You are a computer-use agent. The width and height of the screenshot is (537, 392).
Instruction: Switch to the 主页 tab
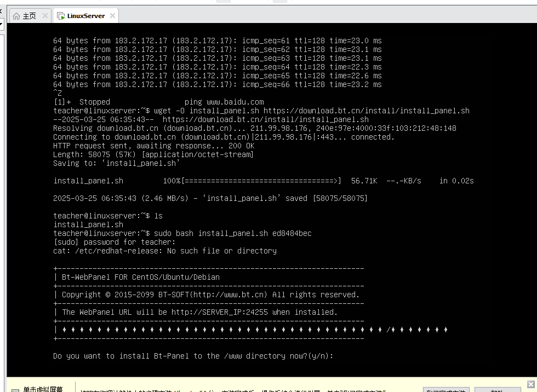point(30,16)
